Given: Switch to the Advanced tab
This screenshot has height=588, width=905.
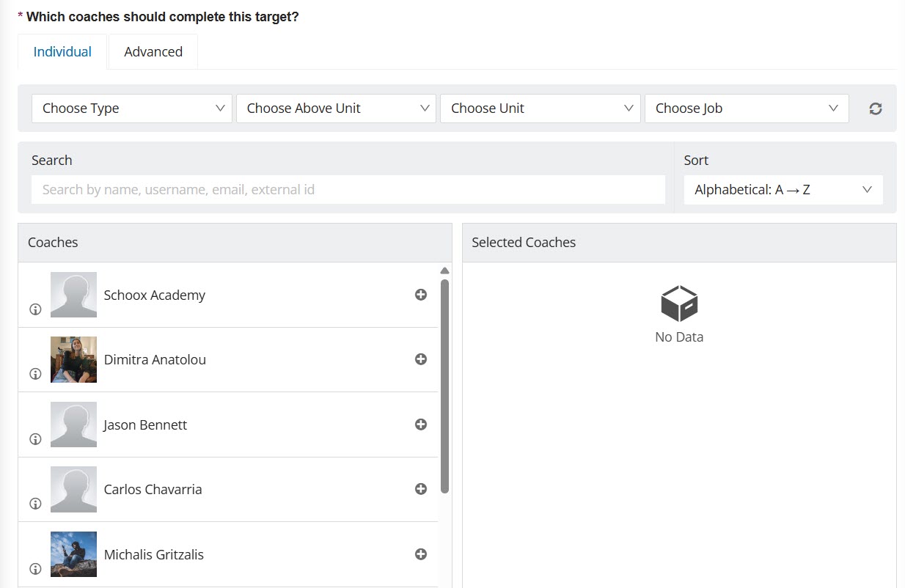Looking at the screenshot, I should coord(153,52).
